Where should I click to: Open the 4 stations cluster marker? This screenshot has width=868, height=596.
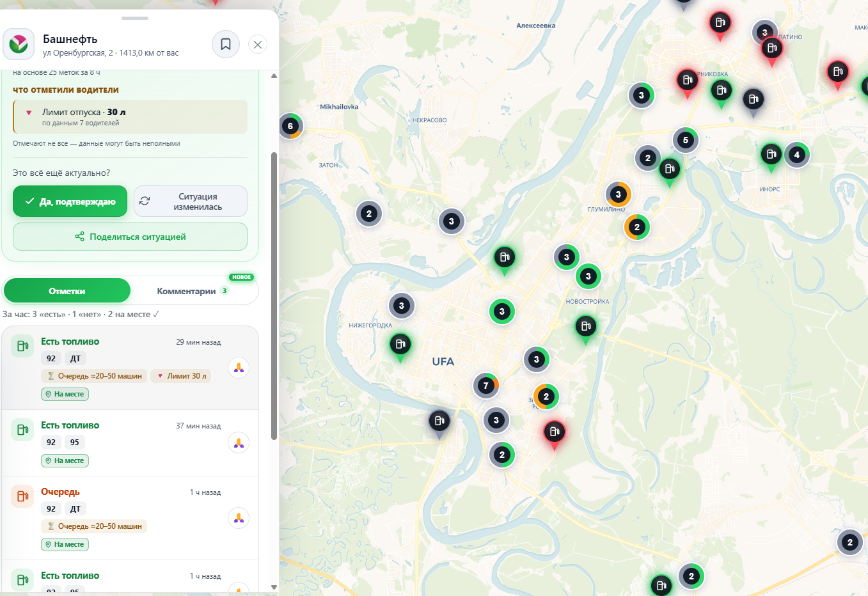coord(797,155)
